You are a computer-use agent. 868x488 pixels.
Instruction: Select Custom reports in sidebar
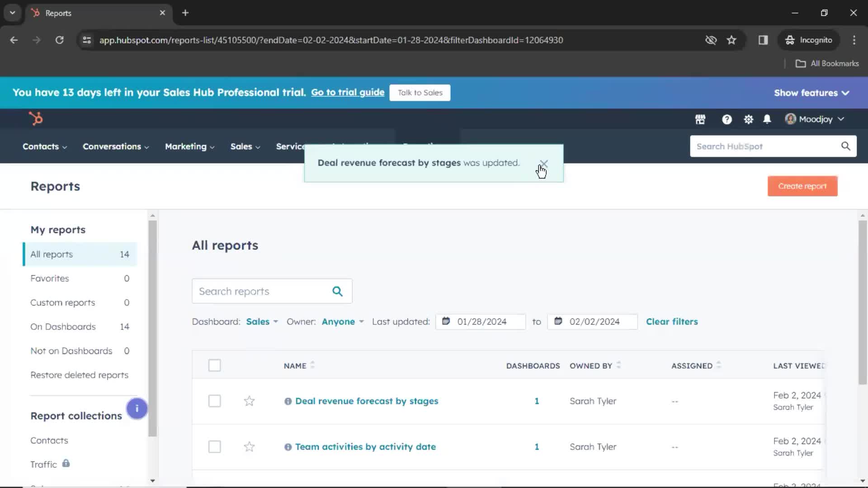pos(80,303)
